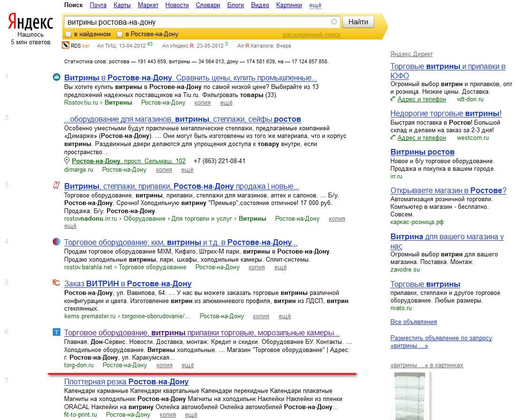Toggle the 'в найденном' checkbox
Viewport: 516px width, 420px height.
pos(68,34)
